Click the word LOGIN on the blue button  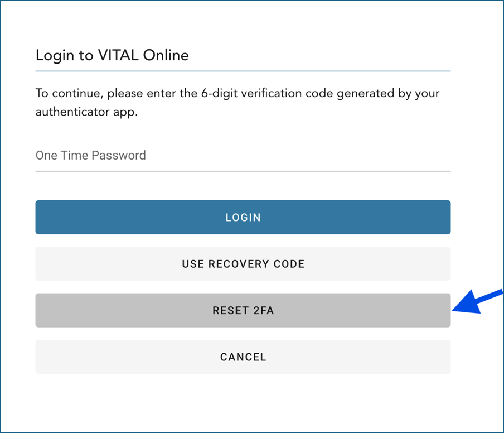pos(243,218)
